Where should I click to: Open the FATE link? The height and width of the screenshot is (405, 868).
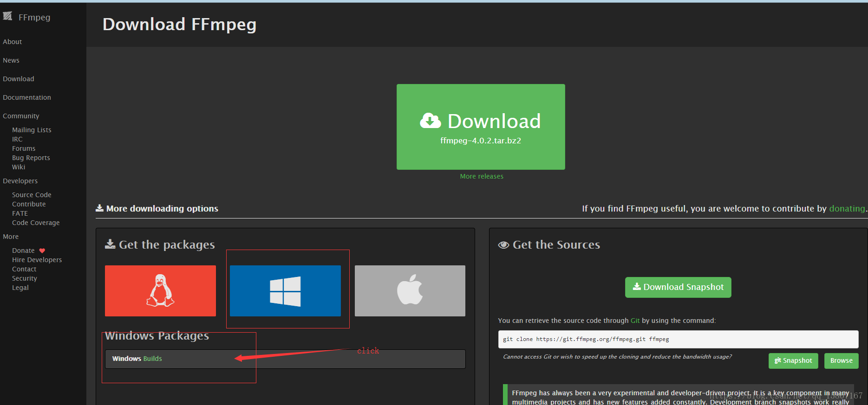click(20, 213)
